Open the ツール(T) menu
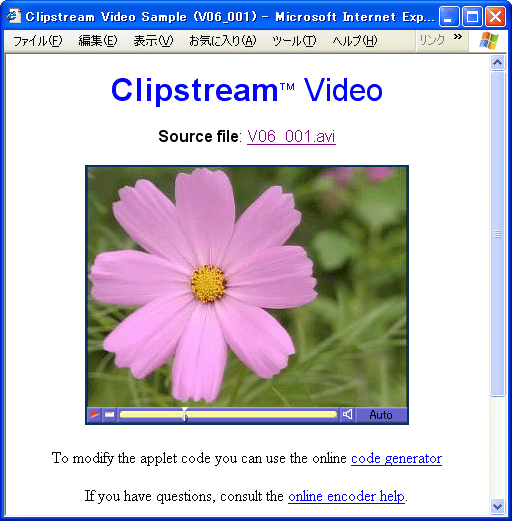The width and height of the screenshot is (512, 521). tap(294, 41)
